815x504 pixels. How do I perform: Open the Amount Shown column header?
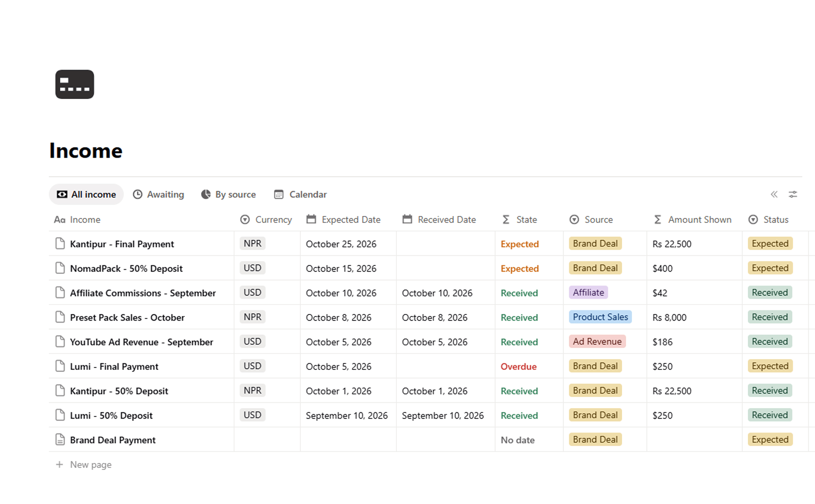tap(692, 220)
